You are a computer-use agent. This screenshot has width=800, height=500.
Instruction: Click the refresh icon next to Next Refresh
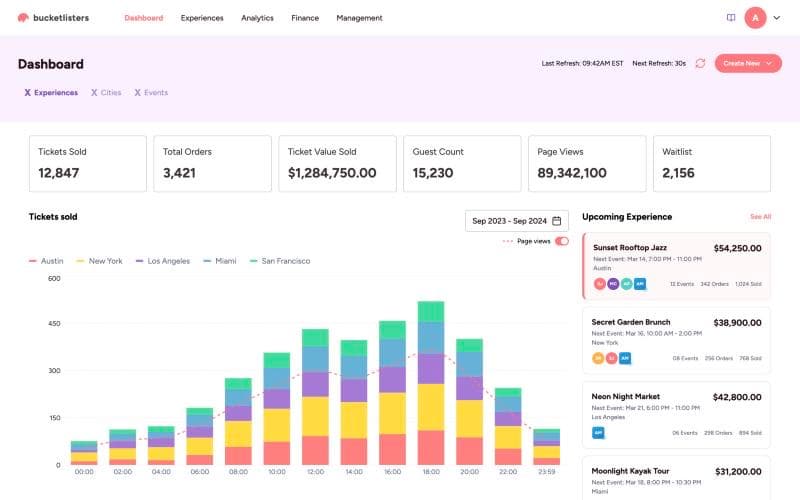(x=700, y=63)
